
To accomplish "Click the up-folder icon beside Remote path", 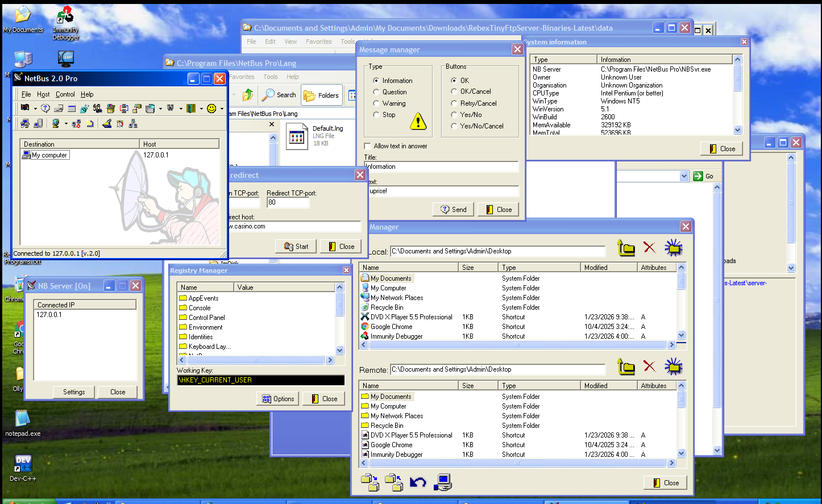I will coord(626,366).
